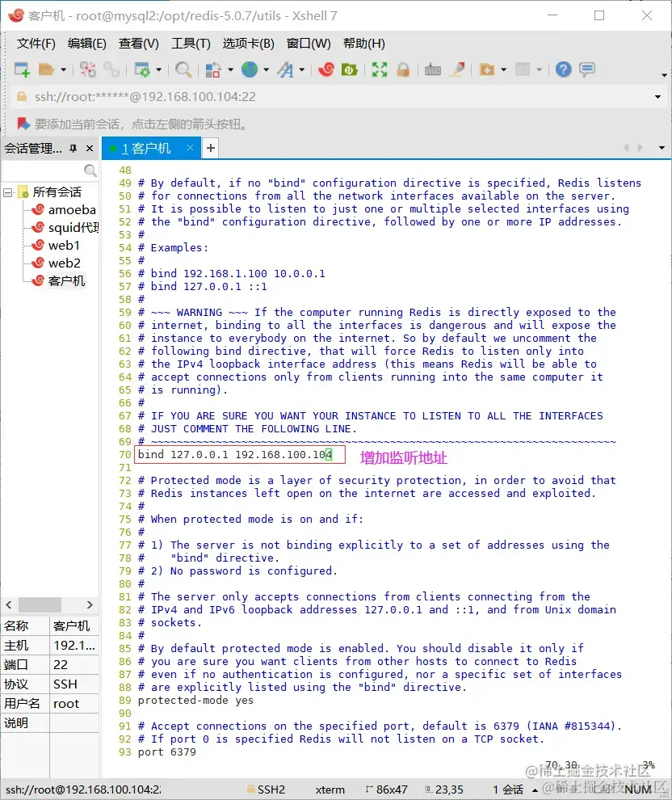Click the chat bubble feedback icon
672x800 pixels.
click(x=587, y=69)
